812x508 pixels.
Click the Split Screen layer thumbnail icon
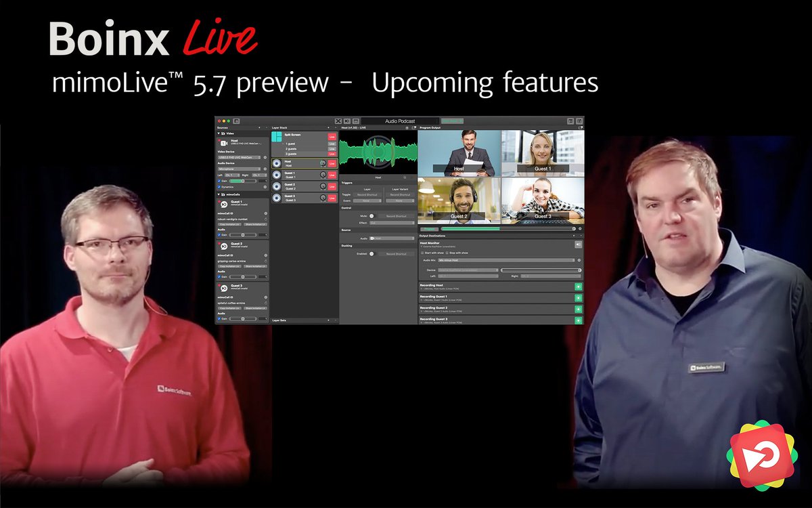click(277, 136)
